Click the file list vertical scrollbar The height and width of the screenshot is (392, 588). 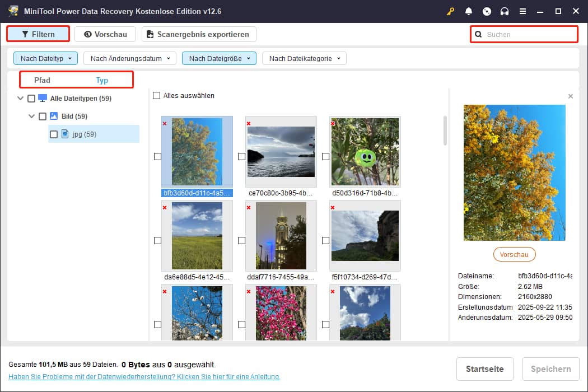(445, 130)
